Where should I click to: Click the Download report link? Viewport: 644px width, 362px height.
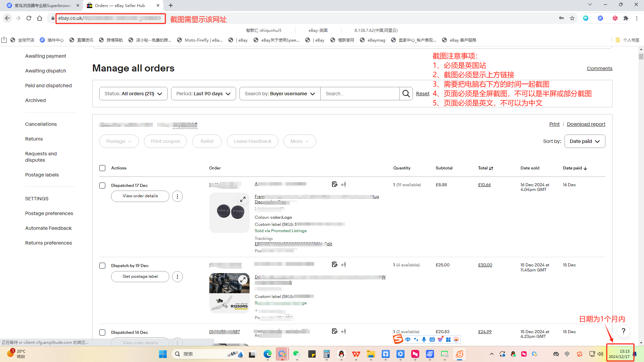tap(586, 124)
